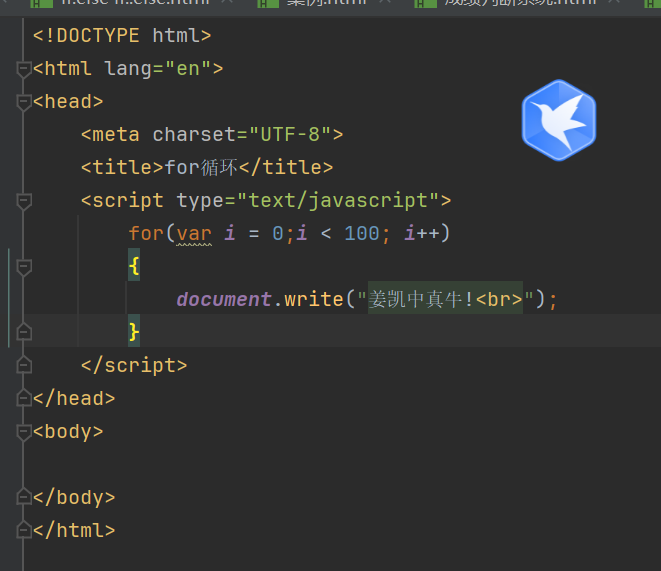The height and width of the screenshot is (571, 661).
Task: Click the highlighted opening brace {
Action: pos(134,266)
